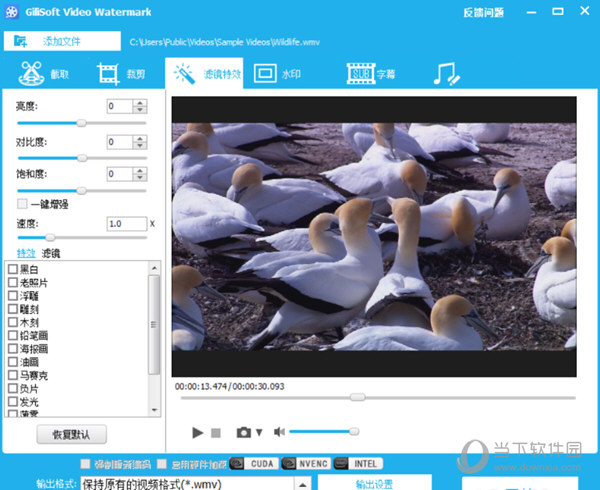Click the scissors trim icon
Image resolution: width=600 pixels, height=490 pixels.
[x=31, y=73]
